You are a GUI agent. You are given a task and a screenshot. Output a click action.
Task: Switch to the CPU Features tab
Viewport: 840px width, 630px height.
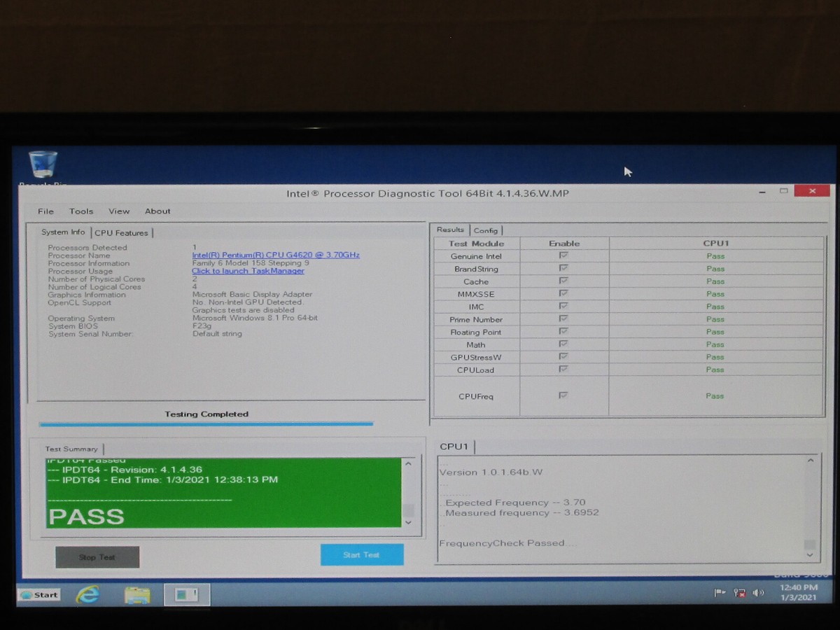[123, 232]
